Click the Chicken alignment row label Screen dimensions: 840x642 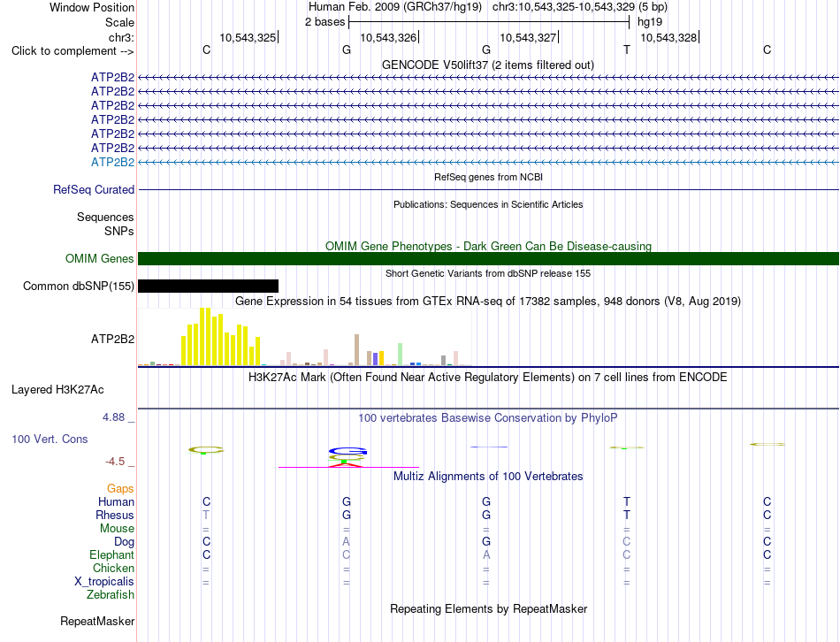[x=113, y=568]
